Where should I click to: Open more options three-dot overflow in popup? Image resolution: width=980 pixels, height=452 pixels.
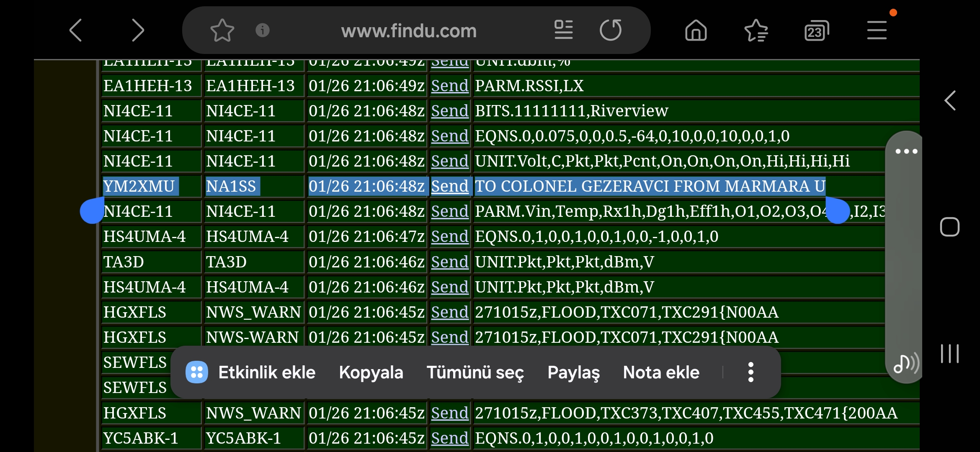(x=751, y=372)
